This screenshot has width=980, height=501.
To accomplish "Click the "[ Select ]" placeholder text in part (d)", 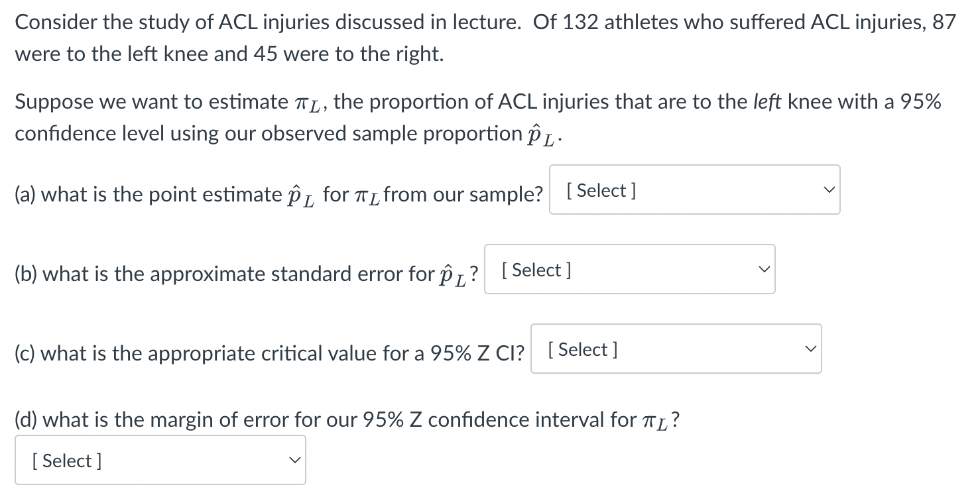I will 66,461.
